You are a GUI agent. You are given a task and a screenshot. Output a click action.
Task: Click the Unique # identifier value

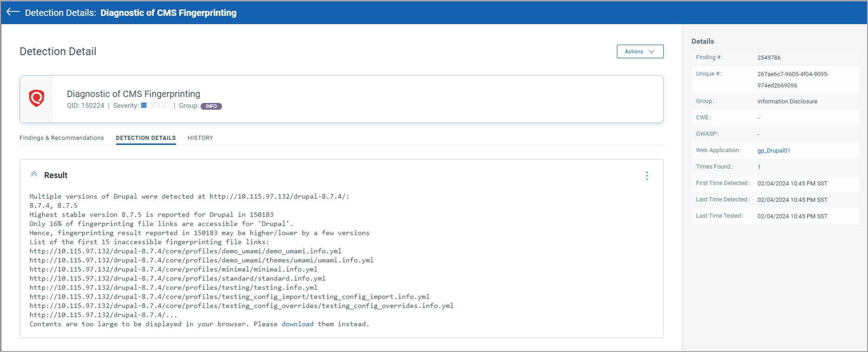[x=792, y=80]
